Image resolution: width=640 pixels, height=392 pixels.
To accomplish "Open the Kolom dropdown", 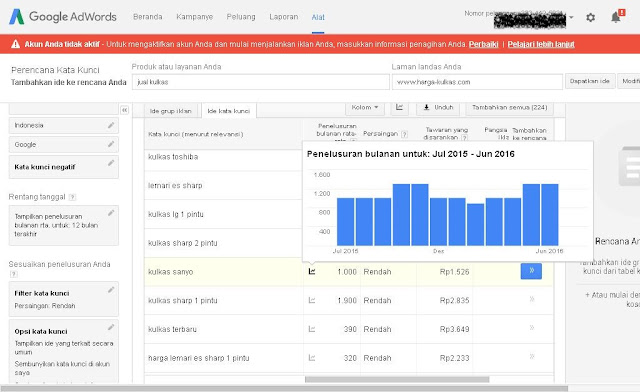I will [365, 107].
